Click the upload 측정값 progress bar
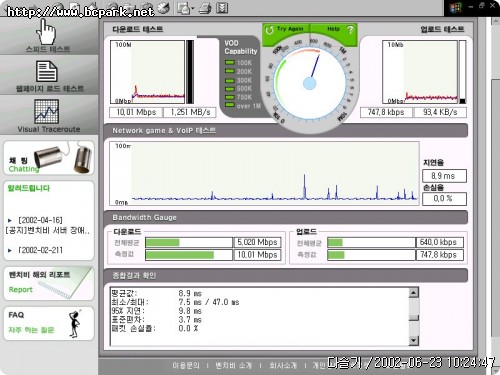This screenshot has height=375, width=500. (x=371, y=255)
